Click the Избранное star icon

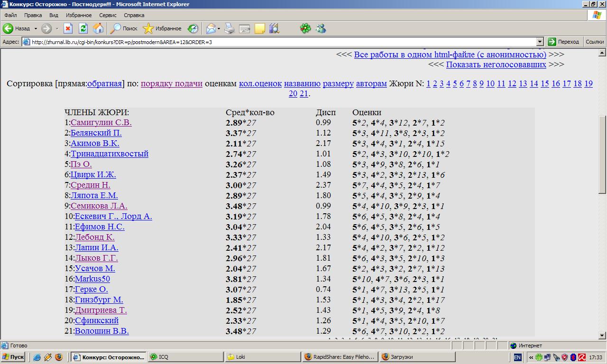(x=148, y=28)
